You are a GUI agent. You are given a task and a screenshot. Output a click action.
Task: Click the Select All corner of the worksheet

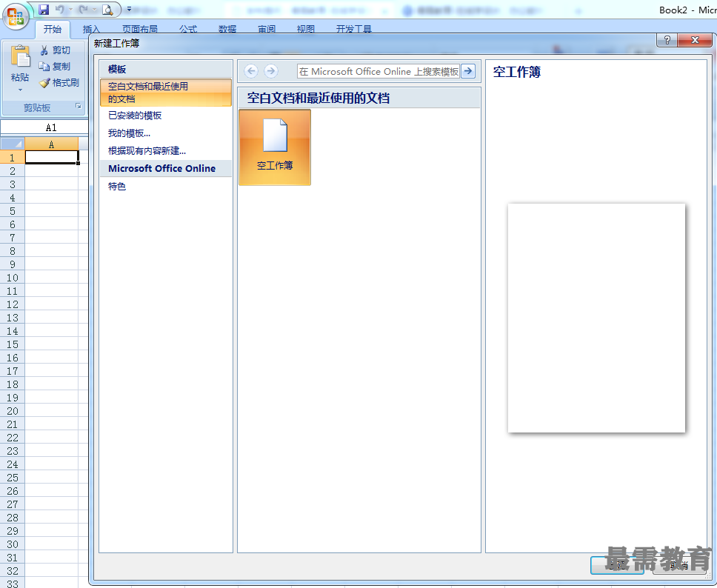[x=13, y=144]
